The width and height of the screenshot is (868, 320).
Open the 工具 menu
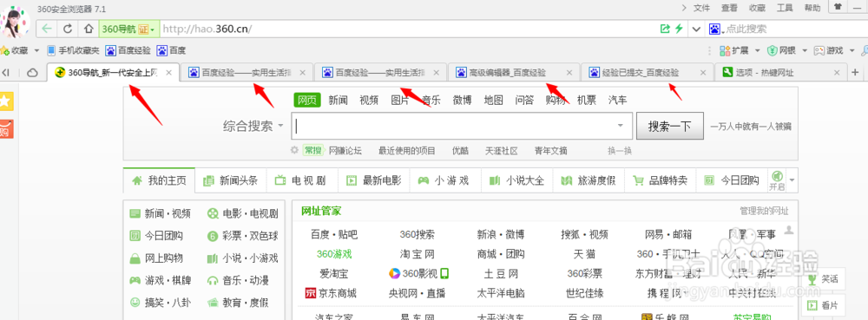pyautogui.click(x=785, y=8)
